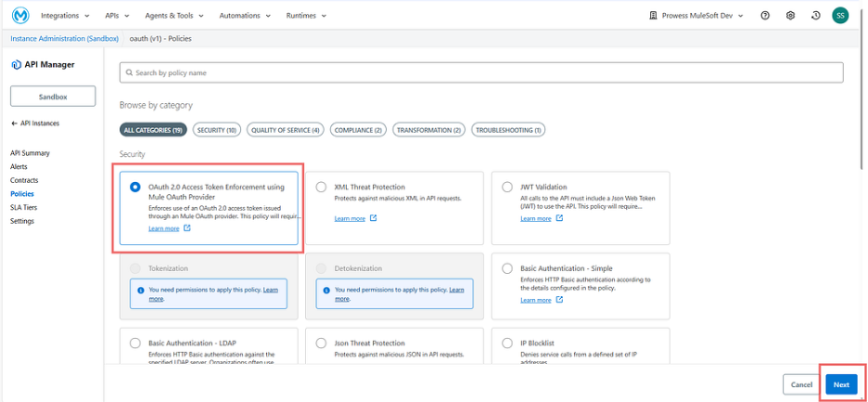Click the Sandbox environment button
This screenshot has height=402, width=868.
tap(53, 97)
